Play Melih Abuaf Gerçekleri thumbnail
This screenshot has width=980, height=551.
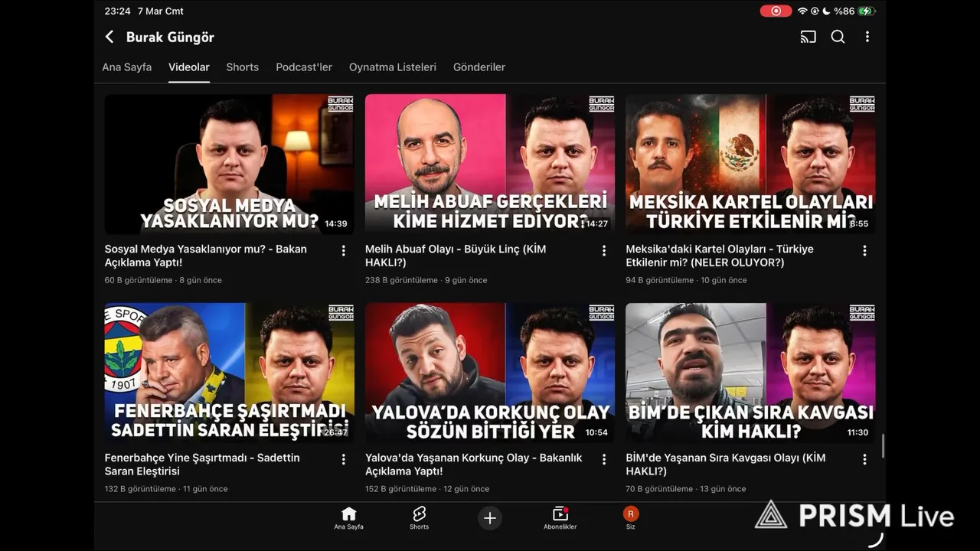(x=490, y=165)
